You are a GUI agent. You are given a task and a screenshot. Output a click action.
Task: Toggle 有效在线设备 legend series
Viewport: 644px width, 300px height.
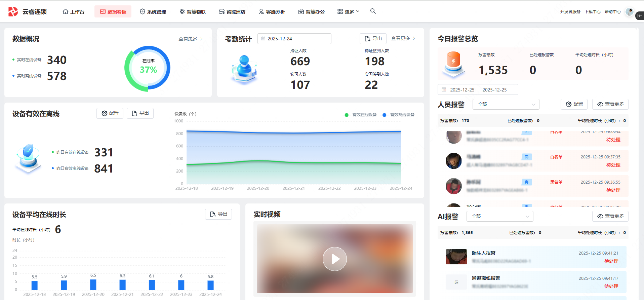click(x=360, y=115)
